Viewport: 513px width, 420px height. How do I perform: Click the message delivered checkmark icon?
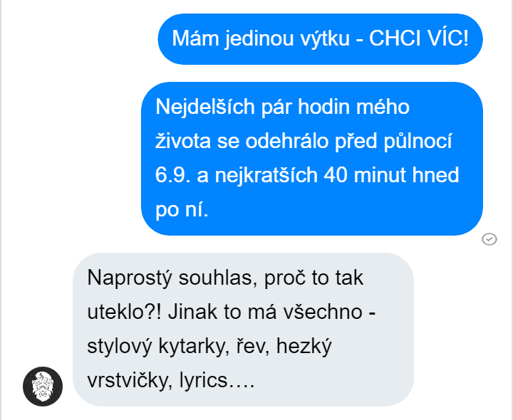(x=489, y=239)
